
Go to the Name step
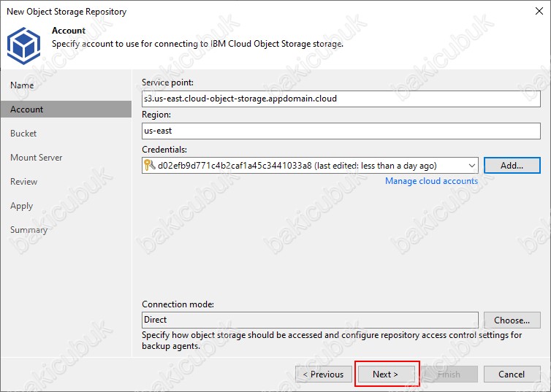click(22, 85)
